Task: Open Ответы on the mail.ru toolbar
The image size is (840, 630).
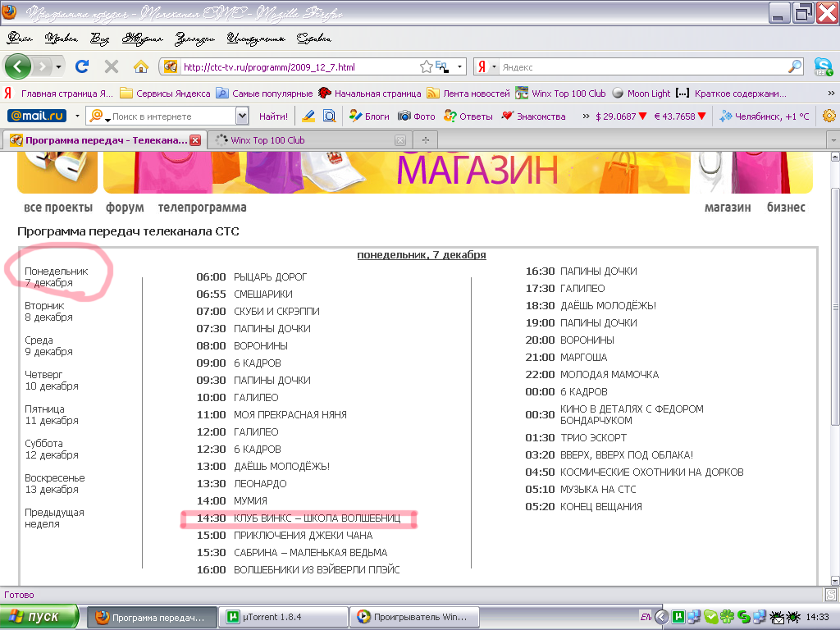Action: pos(468,116)
